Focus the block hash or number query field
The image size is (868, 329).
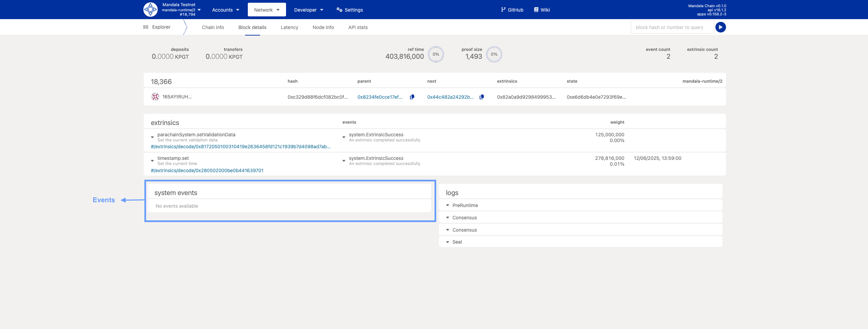coord(672,27)
